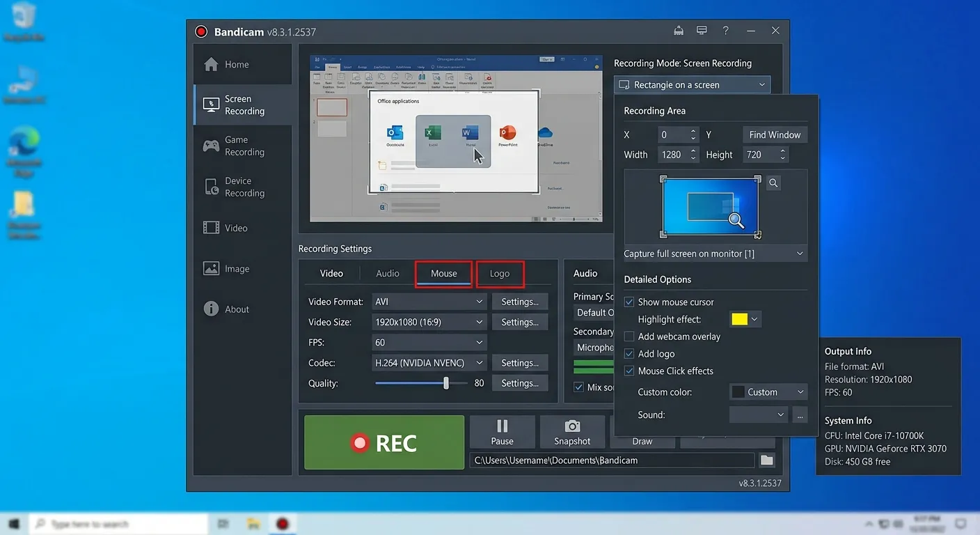
Task: Select the Audio tab in Recording Settings
Action: [x=388, y=274]
